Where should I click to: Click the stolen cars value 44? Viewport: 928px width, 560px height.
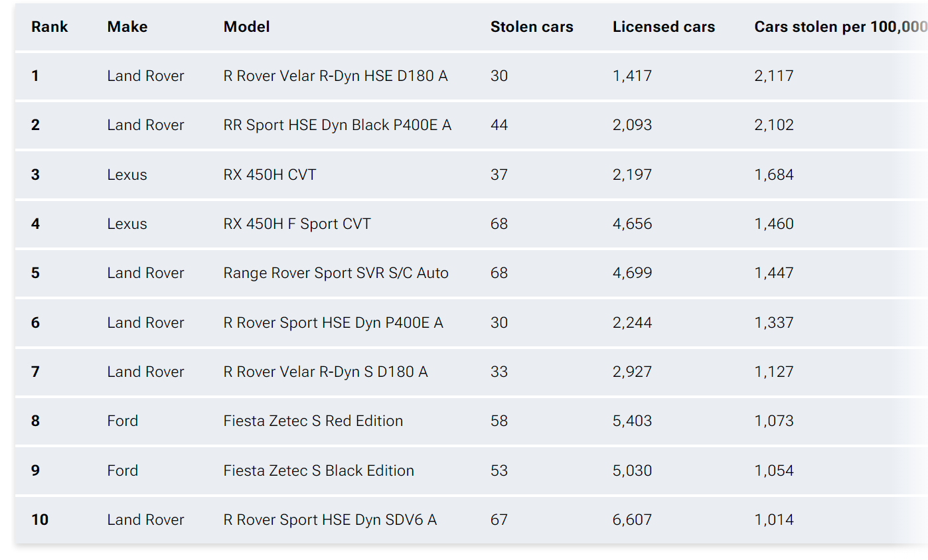tap(499, 125)
